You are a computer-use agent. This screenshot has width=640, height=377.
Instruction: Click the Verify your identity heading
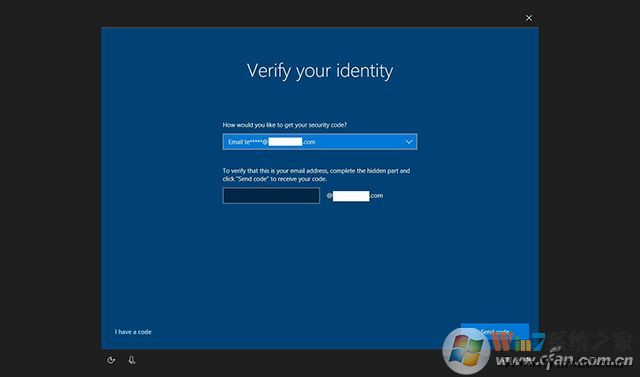point(320,71)
